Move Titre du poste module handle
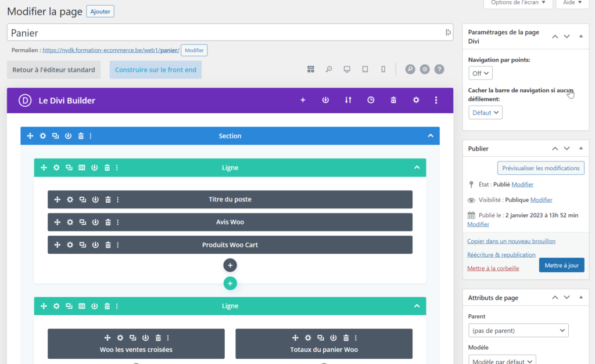 click(58, 200)
